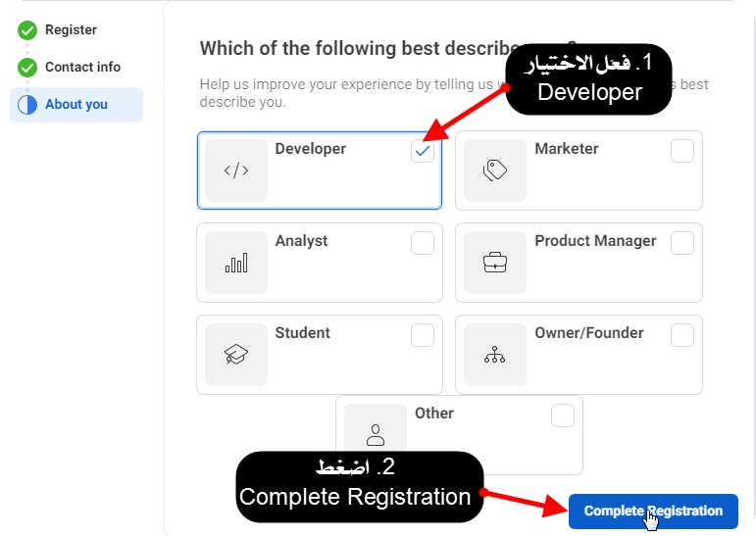Click the Analyst bar chart icon
The width and height of the screenshot is (756, 536).
coord(236,263)
